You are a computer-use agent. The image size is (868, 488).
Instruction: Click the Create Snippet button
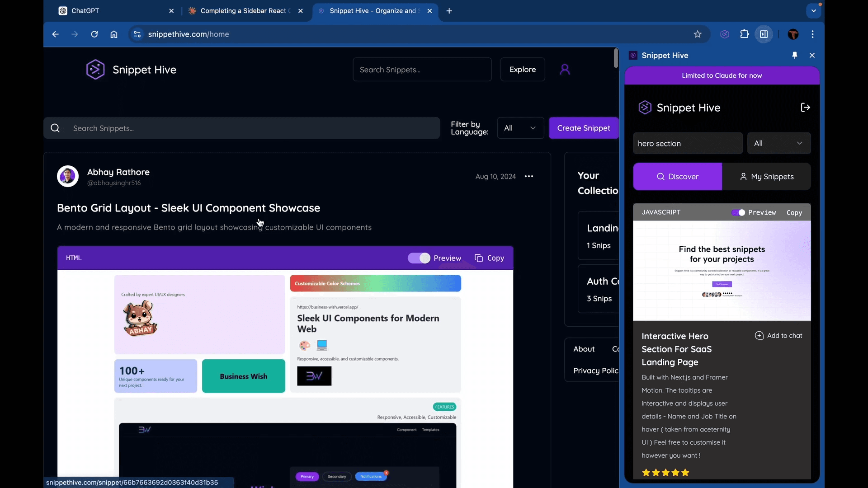584,128
